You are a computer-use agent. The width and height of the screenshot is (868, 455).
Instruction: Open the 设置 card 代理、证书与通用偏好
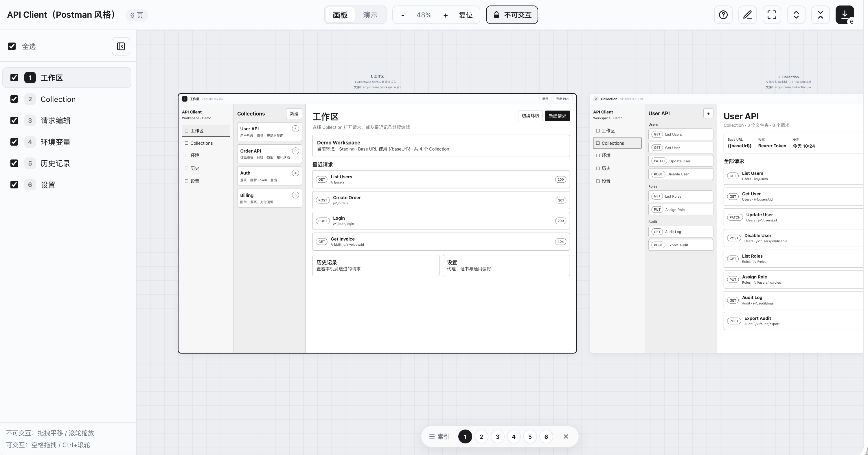506,265
